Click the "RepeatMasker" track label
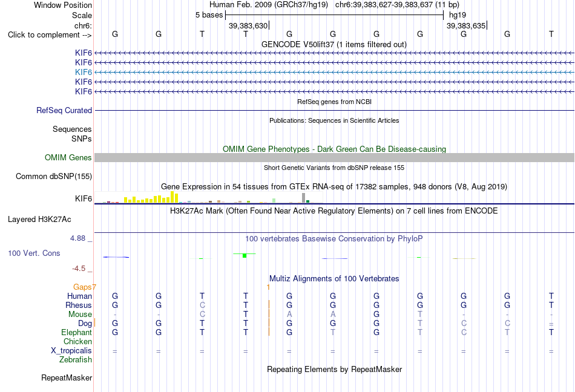The width and height of the screenshot is (575, 392). click(x=67, y=377)
